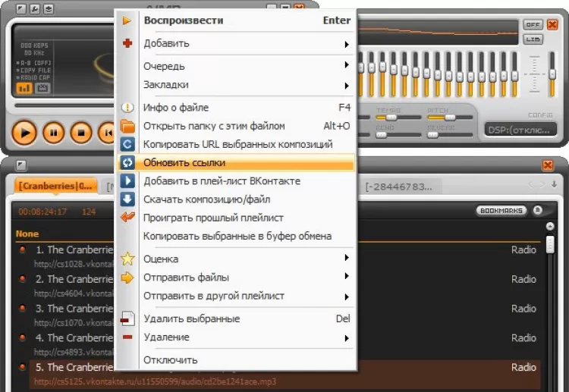Screen dimensions: 569x392
Task: Expand the Очередь submenu arrow
Action: [347, 65]
